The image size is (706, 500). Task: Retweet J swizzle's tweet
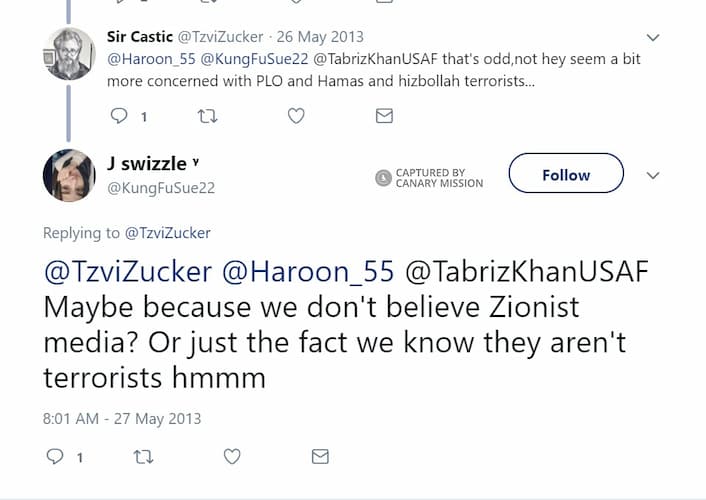(144, 457)
